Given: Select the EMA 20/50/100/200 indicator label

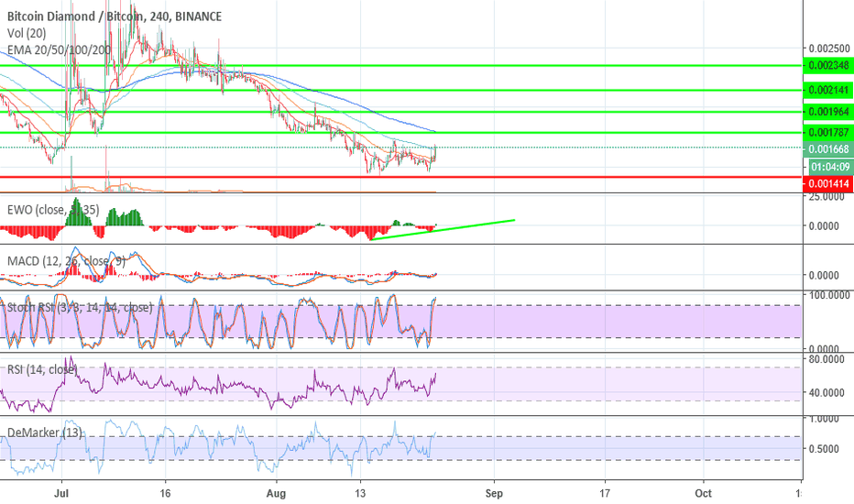Looking at the screenshot, I should 59,50.
